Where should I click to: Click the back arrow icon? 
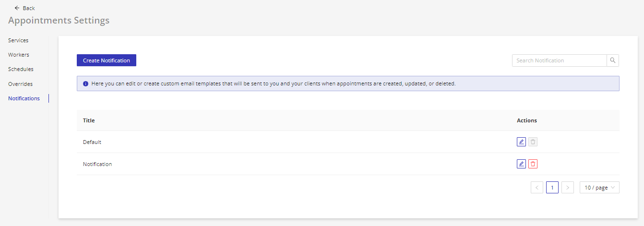pyautogui.click(x=17, y=8)
